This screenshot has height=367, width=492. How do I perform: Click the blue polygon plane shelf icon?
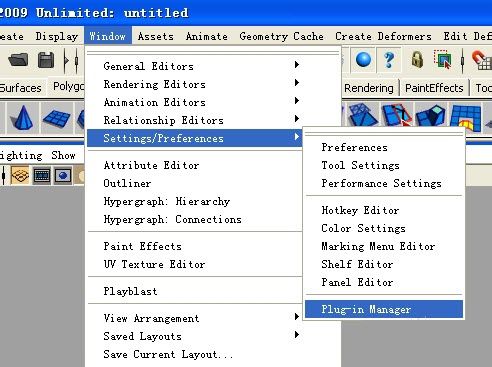pyautogui.click(x=56, y=118)
